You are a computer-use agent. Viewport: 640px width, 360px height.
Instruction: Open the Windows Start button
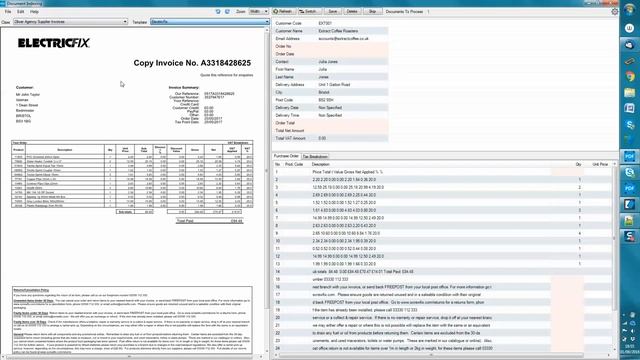pyautogui.click(x=629, y=10)
